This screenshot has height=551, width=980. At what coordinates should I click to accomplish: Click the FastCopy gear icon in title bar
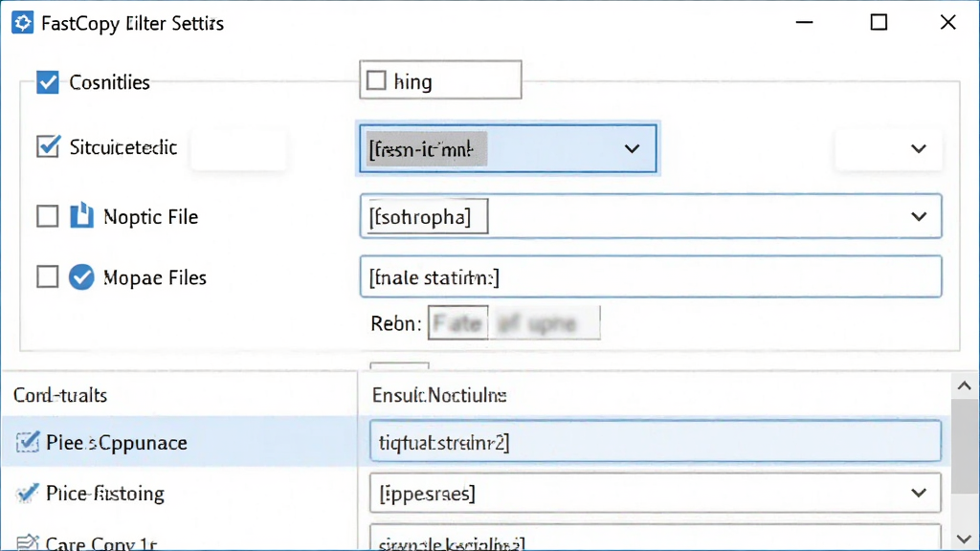point(23,23)
